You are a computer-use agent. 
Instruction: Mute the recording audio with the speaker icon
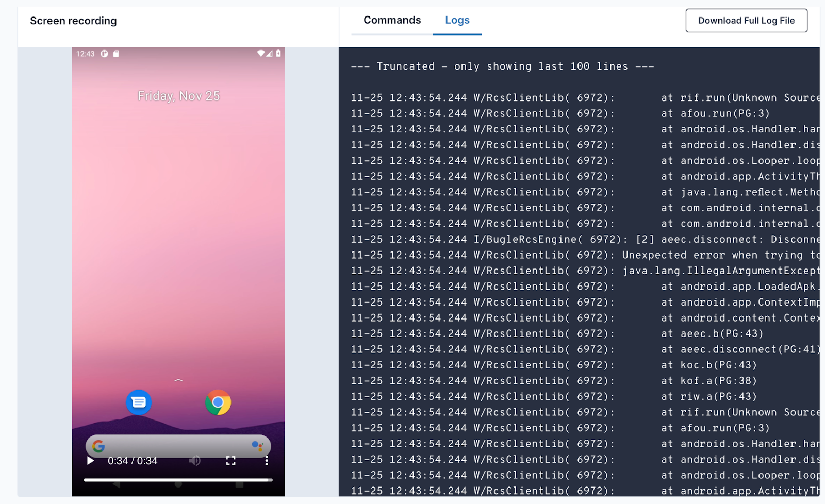click(194, 460)
